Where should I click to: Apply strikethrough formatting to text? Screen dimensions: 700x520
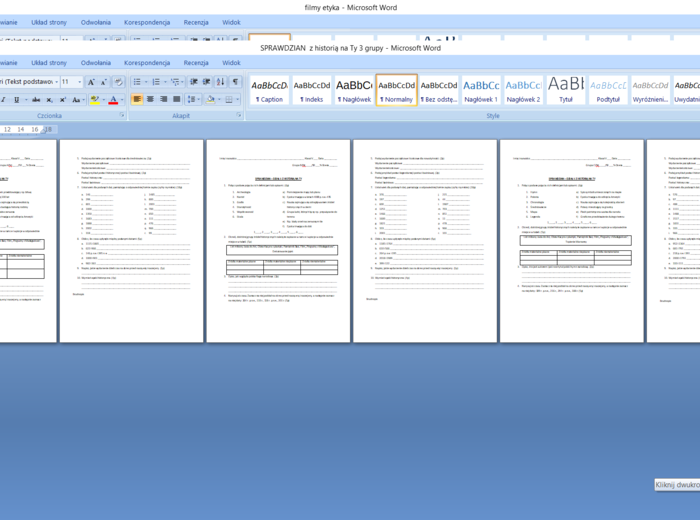[x=34, y=100]
